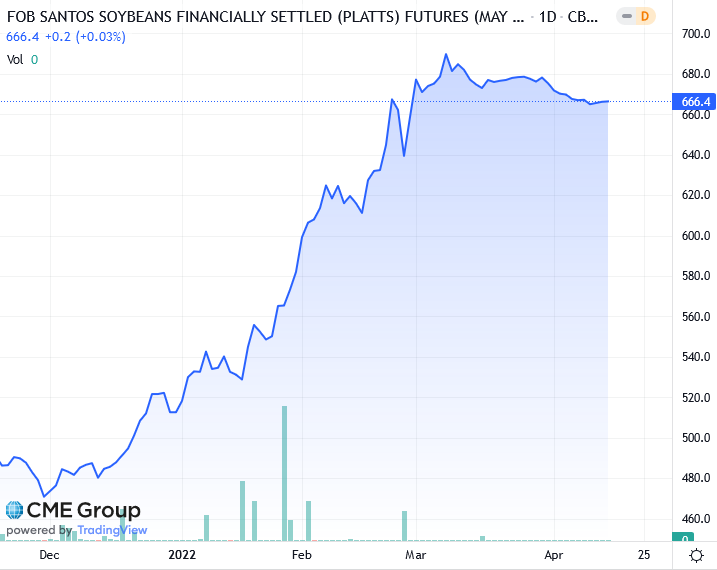Click the Vol indicator label

(15, 59)
